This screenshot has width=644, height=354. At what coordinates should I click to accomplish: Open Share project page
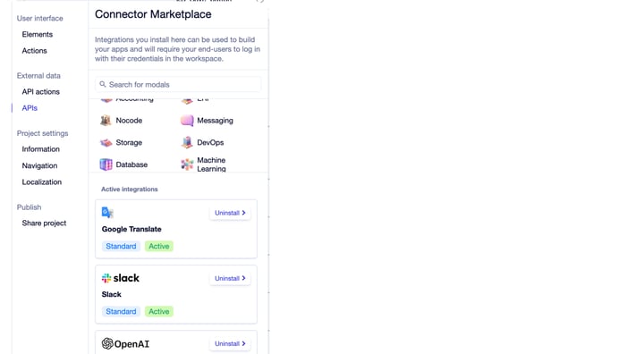point(44,223)
